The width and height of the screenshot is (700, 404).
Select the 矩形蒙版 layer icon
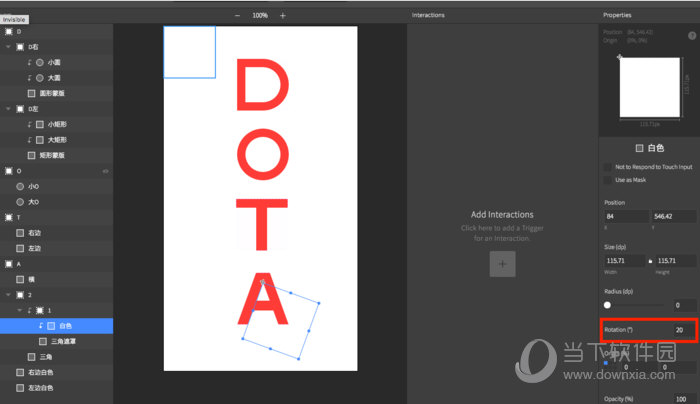click(31, 155)
